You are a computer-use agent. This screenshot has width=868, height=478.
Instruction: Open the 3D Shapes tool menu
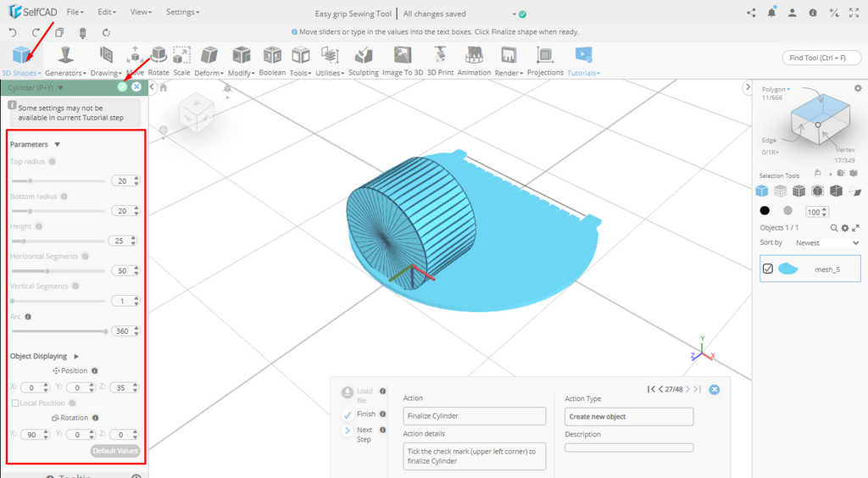(x=21, y=61)
